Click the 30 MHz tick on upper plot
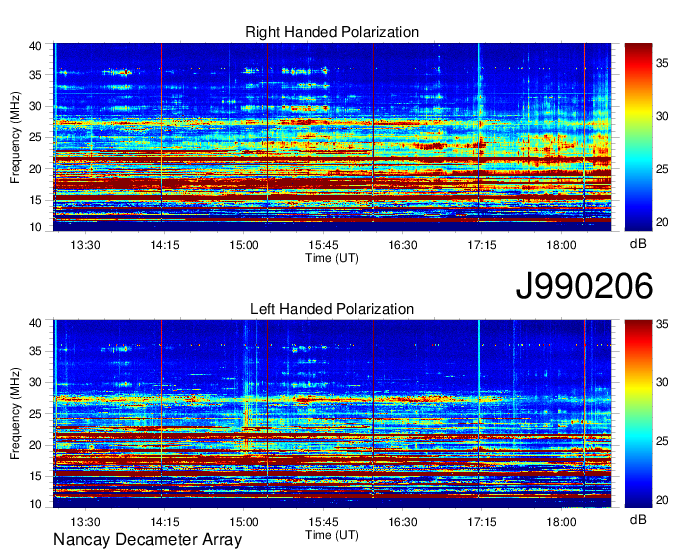Viewport: 680px width, 552px height. (x=35, y=106)
